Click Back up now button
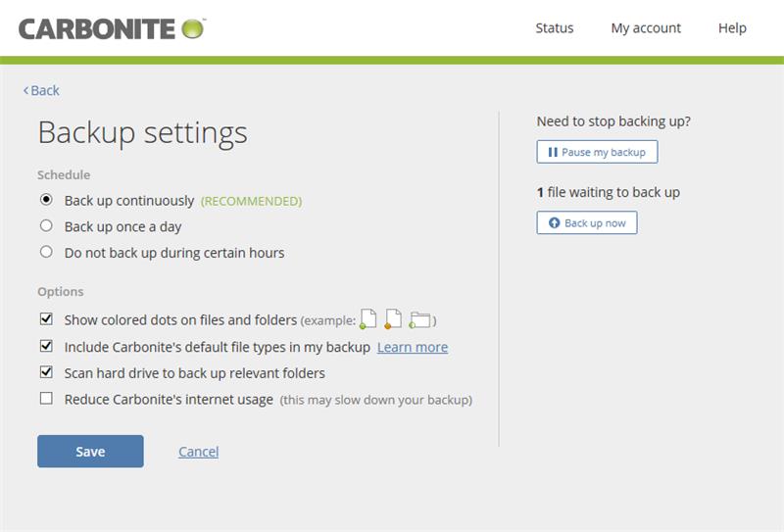Screen dimensions: 784x532 tap(586, 222)
